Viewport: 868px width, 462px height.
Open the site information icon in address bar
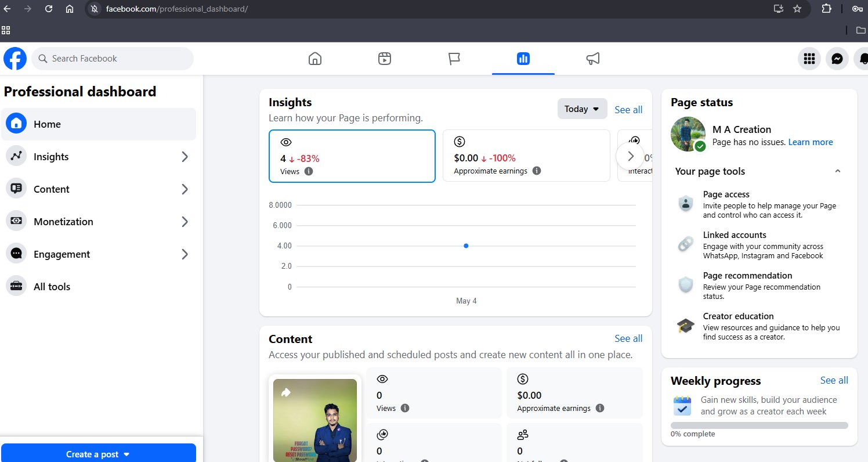[x=95, y=9]
